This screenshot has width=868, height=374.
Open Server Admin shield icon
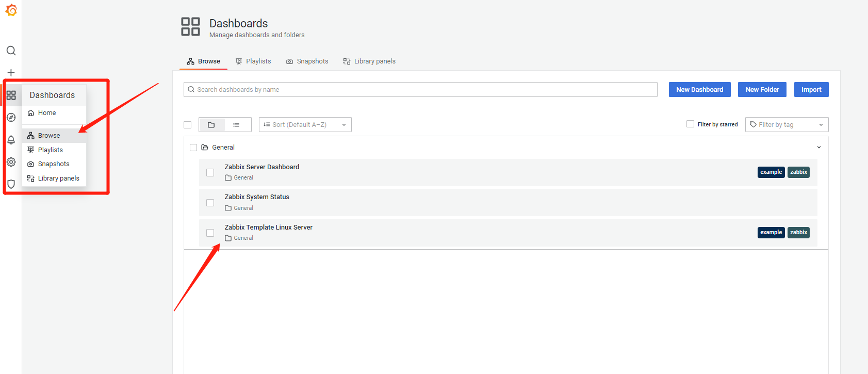pos(11,184)
